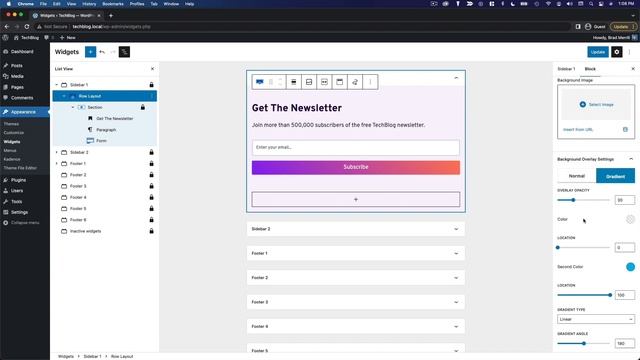This screenshot has width=640, height=360.
Task: Click the Subscribe gradient button
Action: click(356, 167)
